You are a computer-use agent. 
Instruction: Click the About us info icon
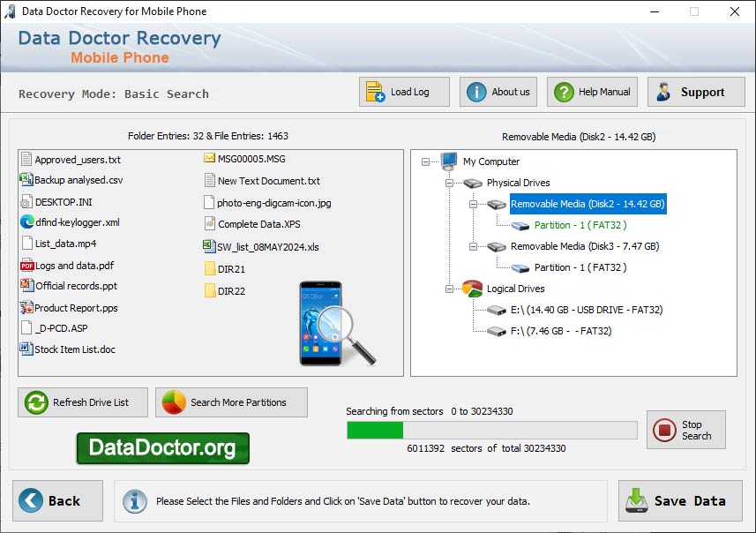475,91
